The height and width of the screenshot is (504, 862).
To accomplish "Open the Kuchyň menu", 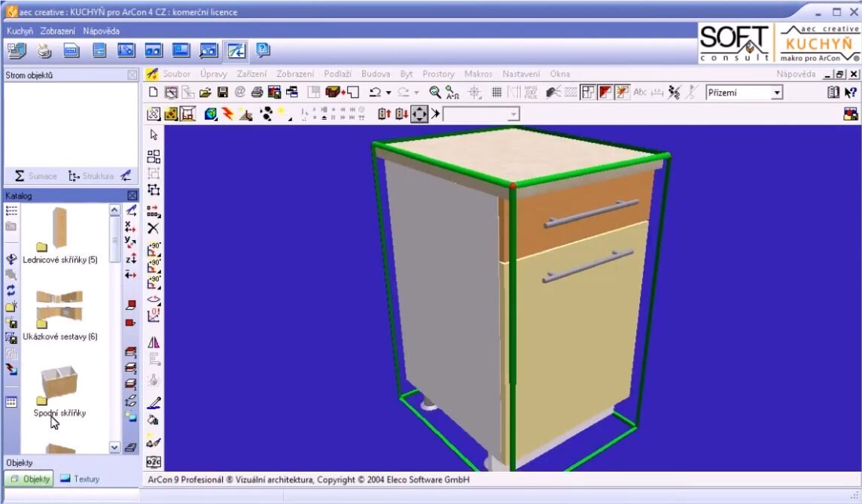I will pos(20,31).
